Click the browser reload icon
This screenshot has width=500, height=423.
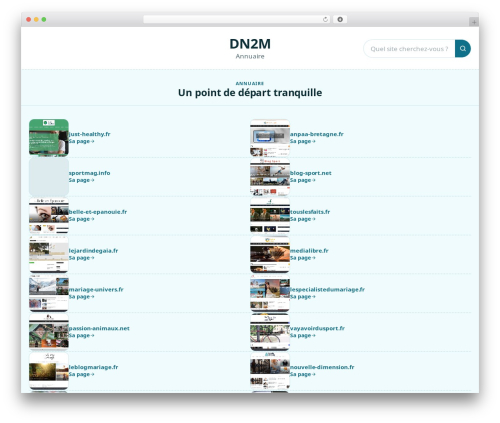pyautogui.click(x=325, y=20)
